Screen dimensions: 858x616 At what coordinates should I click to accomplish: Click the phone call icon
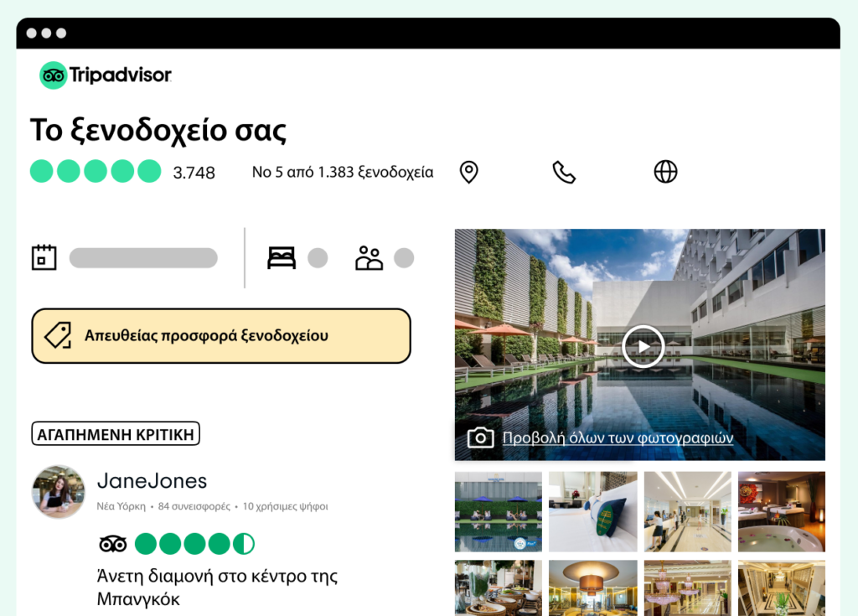[x=564, y=173]
